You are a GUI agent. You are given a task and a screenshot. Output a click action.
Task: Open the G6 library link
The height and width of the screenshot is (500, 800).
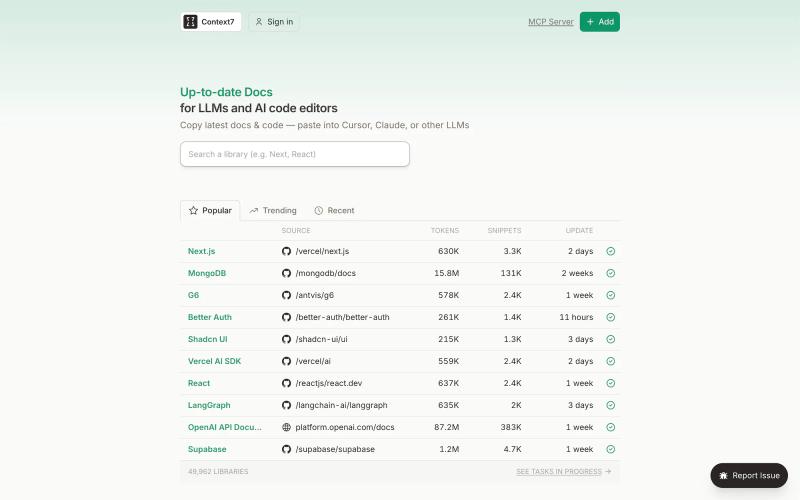point(193,295)
